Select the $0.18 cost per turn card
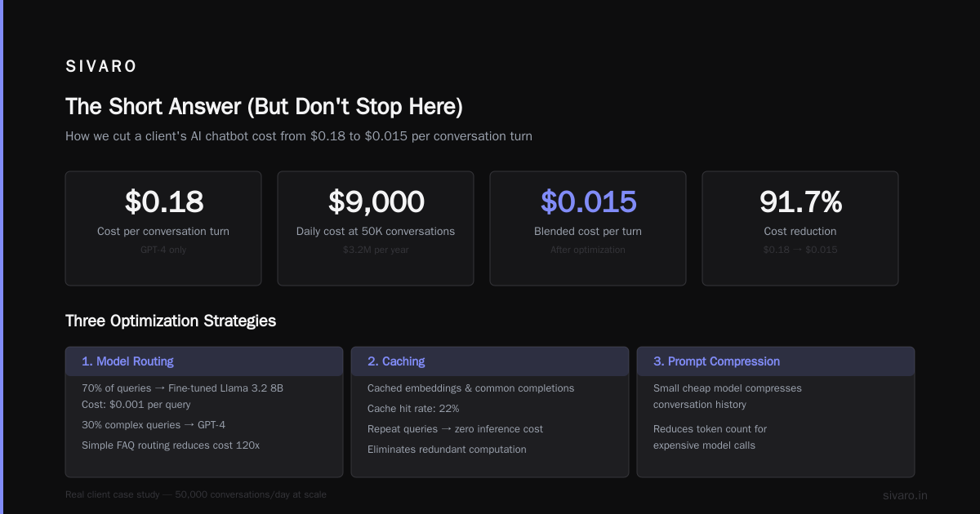The image size is (980, 514). (x=163, y=228)
